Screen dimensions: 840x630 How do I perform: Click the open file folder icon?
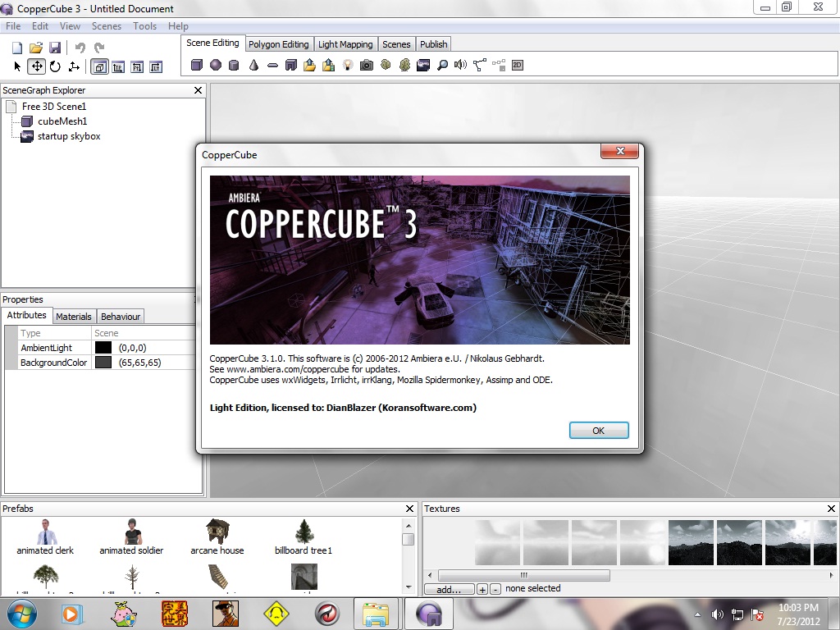(36, 48)
